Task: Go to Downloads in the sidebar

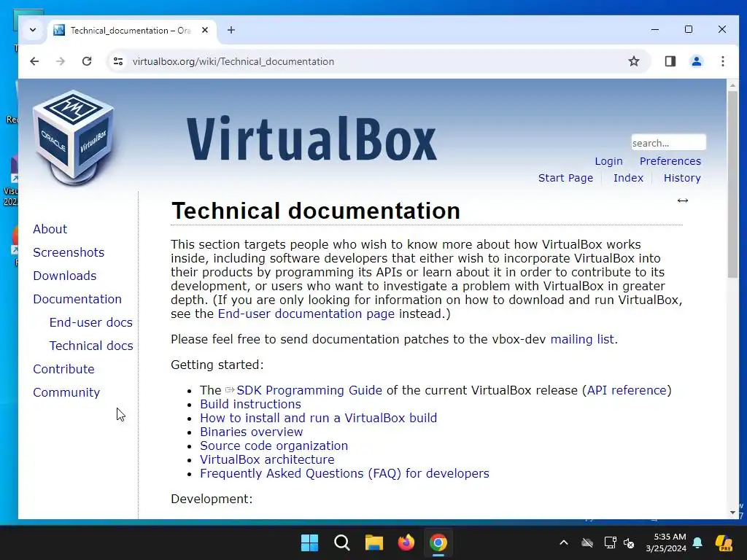Action: pyautogui.click(x=65, y=276)
